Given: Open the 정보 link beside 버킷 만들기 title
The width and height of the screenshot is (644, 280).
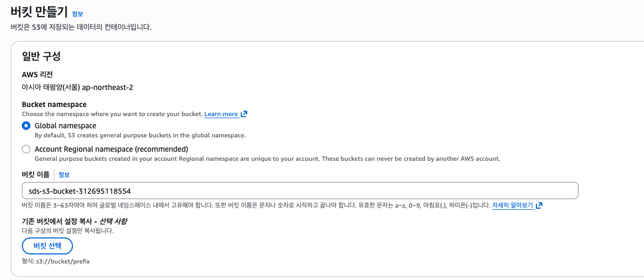Looking at the screenshot, I should coord(77,14).
